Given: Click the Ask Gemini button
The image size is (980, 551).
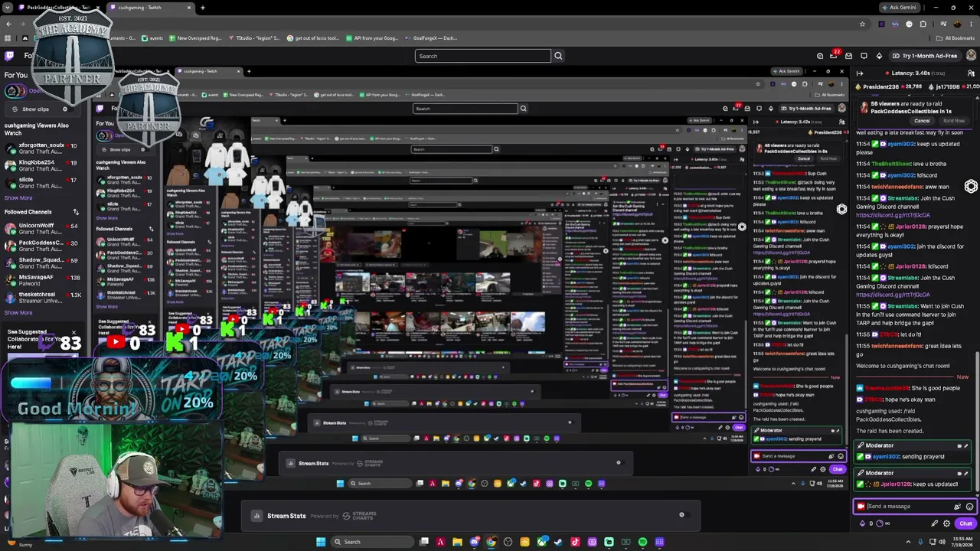Looking at the screenshot, I should 898,8.
